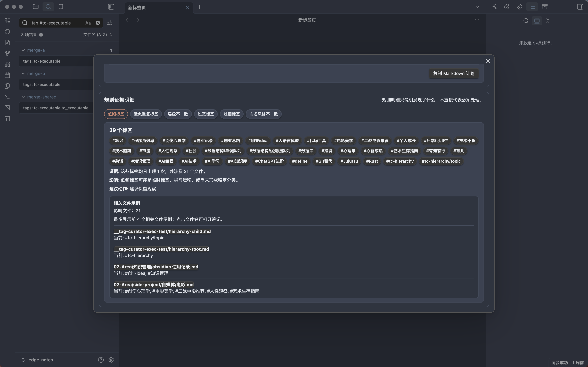Click 同步成功 status bar entry
The image size is (588, 367).
(x=568, y=363)
